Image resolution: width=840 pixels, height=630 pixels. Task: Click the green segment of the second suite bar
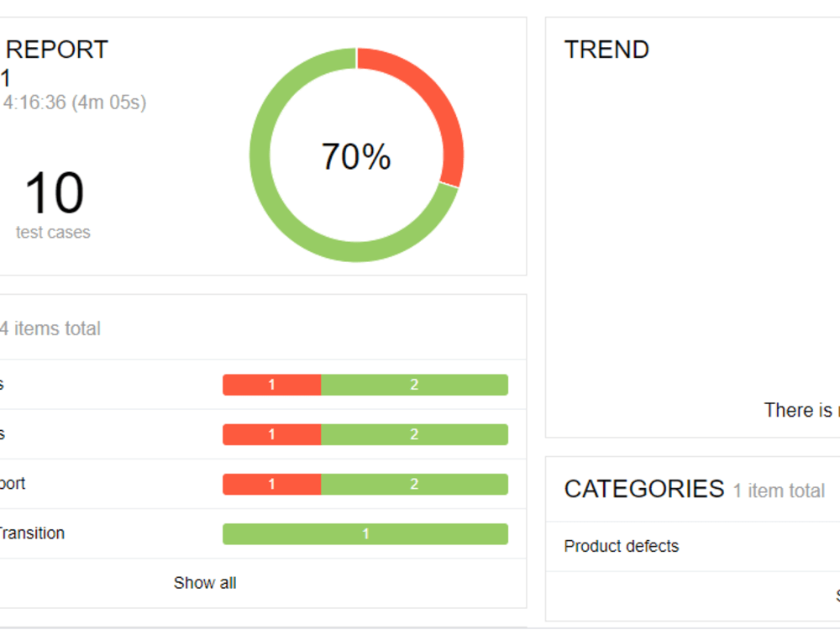(x=413, y=433)
